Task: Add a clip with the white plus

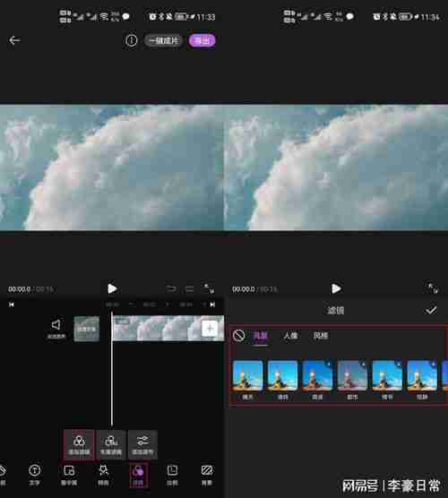Action: pyautogui.click(x=210, y=329)
